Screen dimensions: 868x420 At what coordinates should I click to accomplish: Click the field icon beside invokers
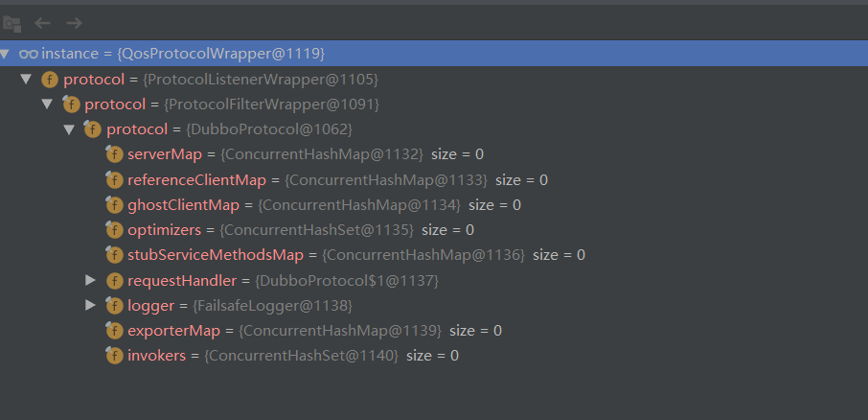pos(114,356)
